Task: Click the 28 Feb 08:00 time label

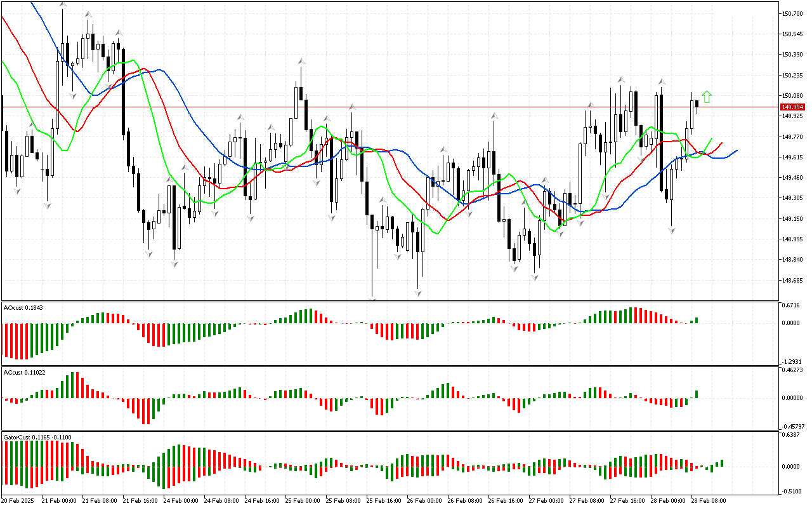Action: coord(709,501)
